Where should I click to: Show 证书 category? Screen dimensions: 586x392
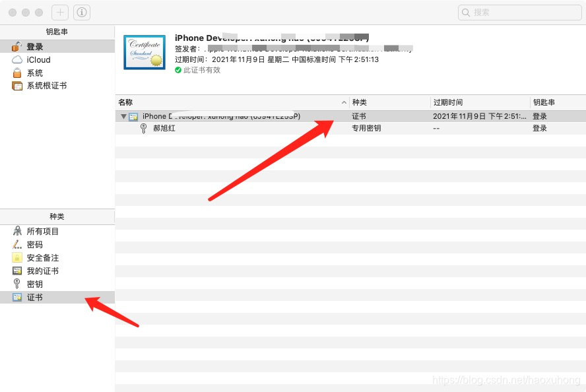tap(57, 297)
